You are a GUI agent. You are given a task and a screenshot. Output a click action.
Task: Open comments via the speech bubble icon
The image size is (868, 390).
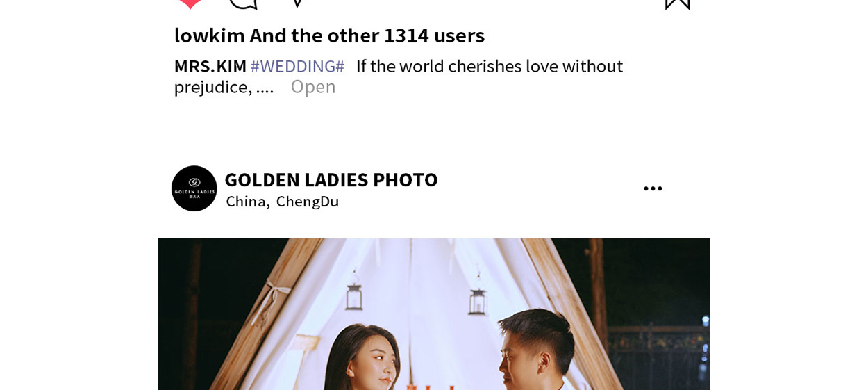tap(243, 3)
